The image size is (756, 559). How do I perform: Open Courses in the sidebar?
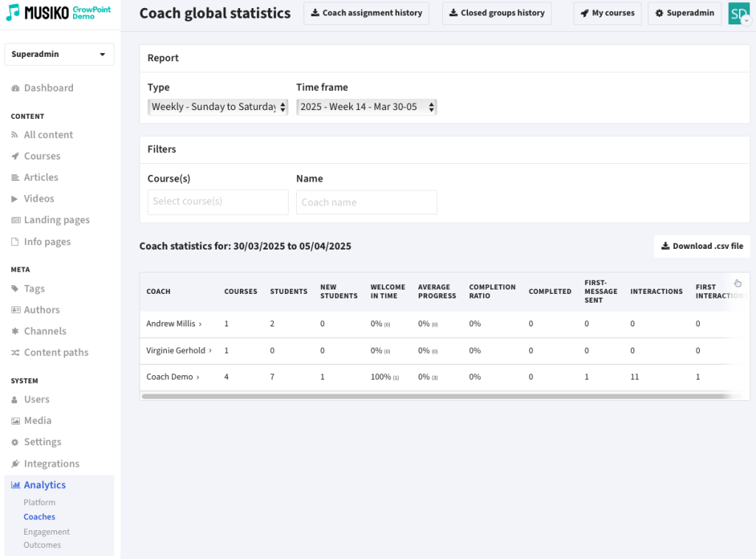(42, 157)
